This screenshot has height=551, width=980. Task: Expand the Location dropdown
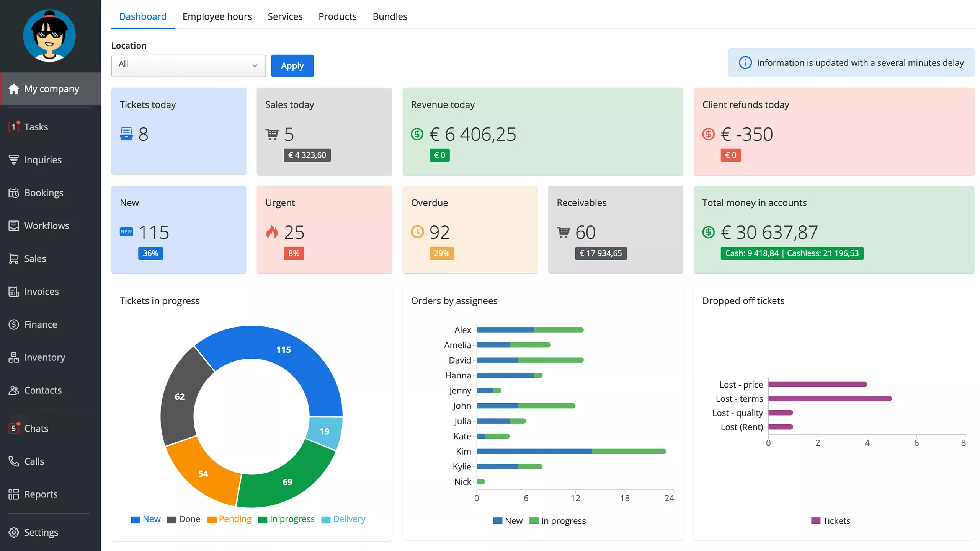pos(188,65)
